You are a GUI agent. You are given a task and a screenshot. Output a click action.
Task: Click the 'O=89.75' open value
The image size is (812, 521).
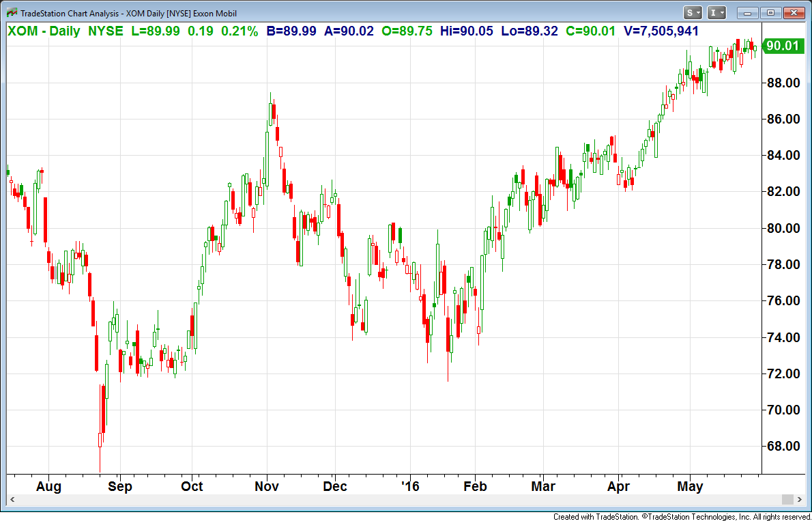(x=407, y=31)
